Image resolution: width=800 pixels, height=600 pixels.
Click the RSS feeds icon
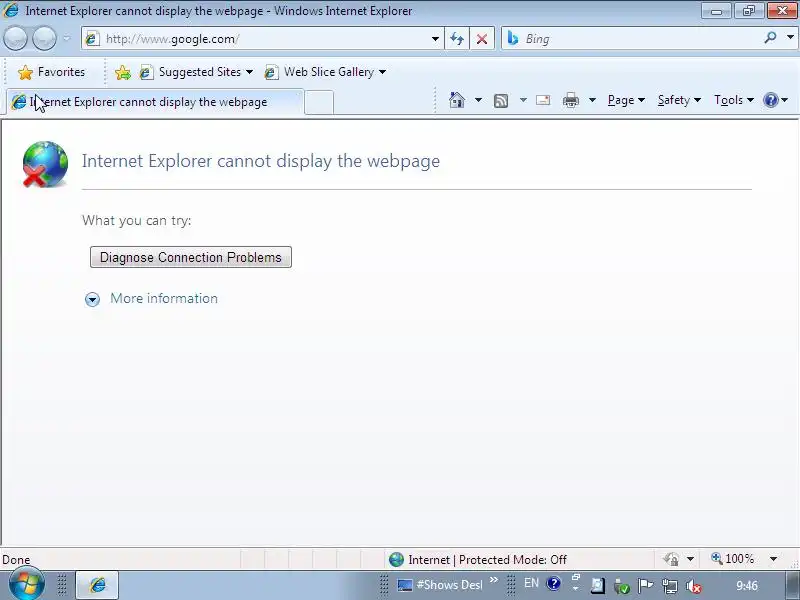501,101
